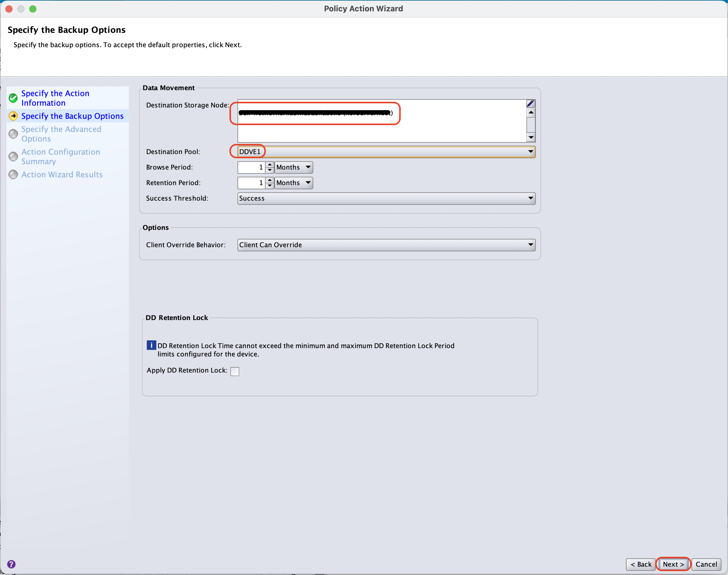Enable Apply DD Retention Lock checkbox
The height and width of the screenshot is (575, 728).
234,371
